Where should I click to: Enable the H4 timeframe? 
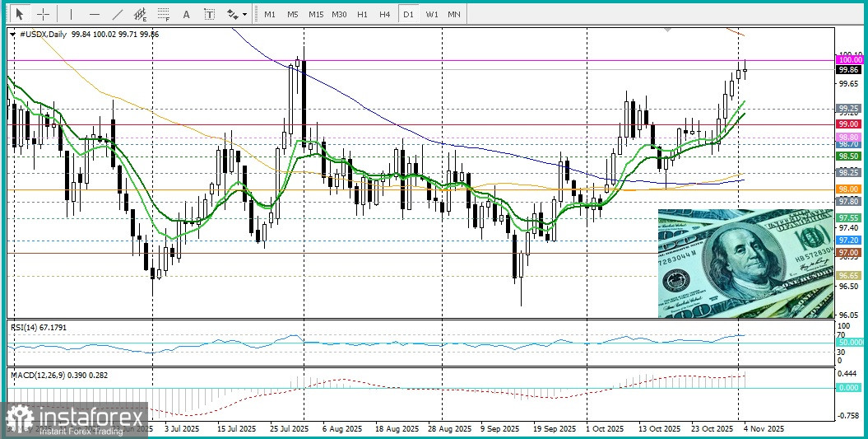point(384,14)
